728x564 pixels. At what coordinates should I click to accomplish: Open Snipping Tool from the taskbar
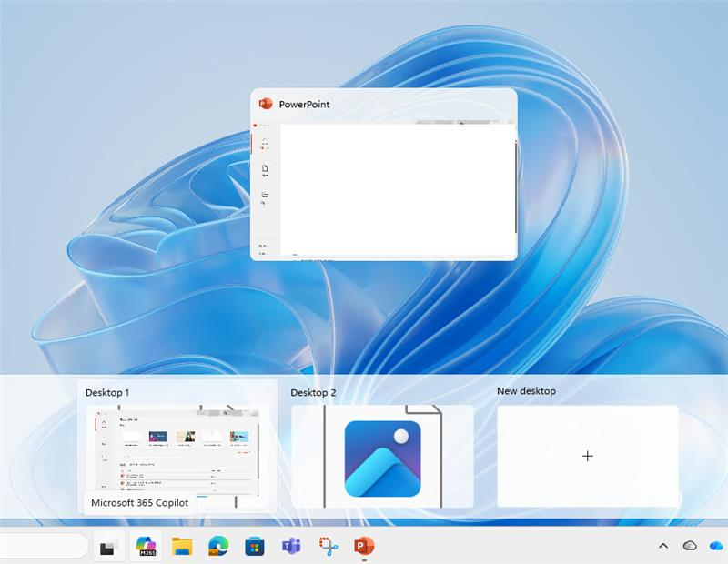click(328, 547)
